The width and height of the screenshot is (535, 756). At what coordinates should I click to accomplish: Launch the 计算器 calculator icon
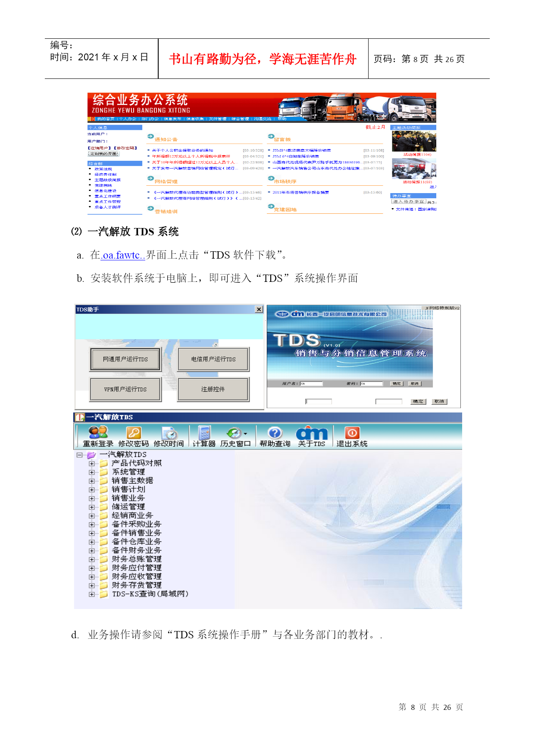click(x=204, y=433)
